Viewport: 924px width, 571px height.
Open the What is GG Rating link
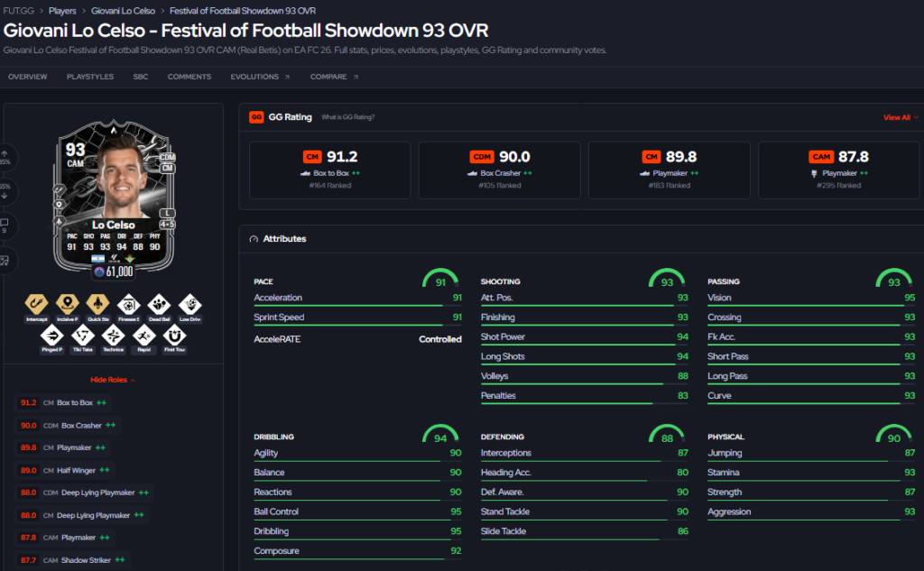click(347, 117)
